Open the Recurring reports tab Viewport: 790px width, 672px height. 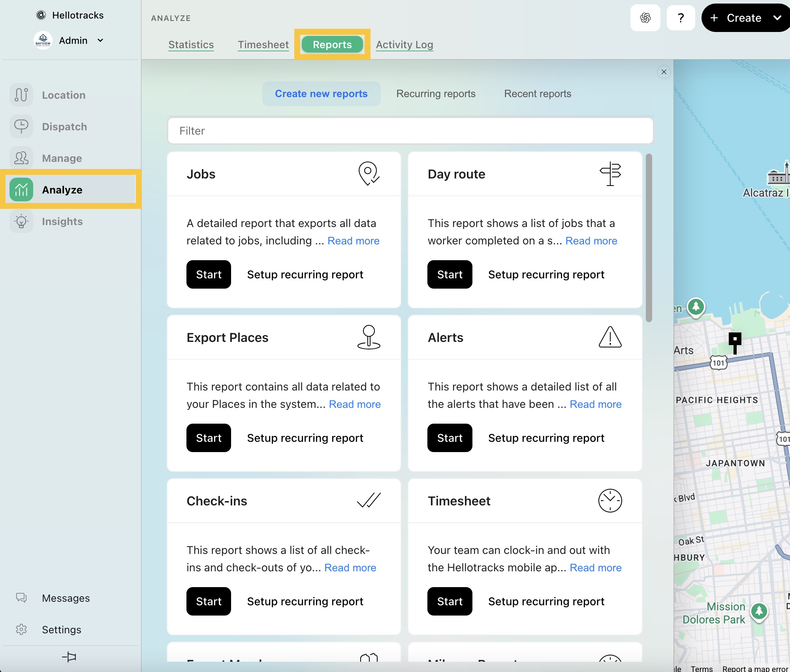(436, 94)
